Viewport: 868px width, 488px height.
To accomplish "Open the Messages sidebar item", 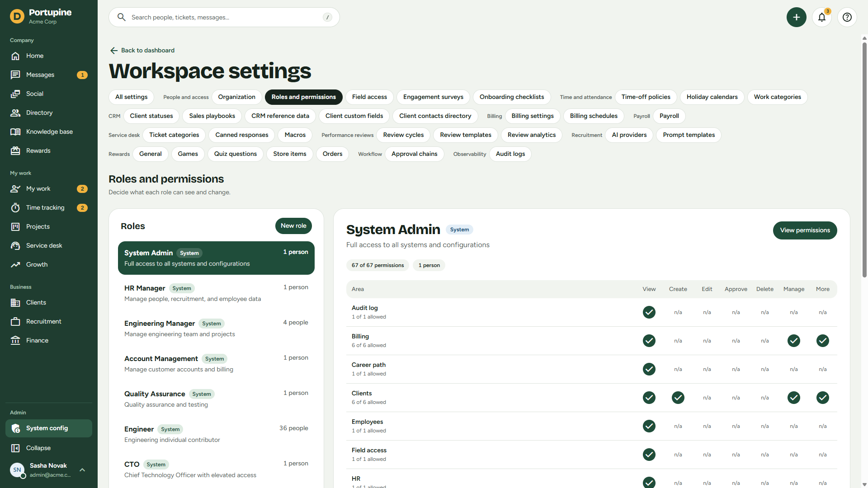I will [x=49, y=75].
